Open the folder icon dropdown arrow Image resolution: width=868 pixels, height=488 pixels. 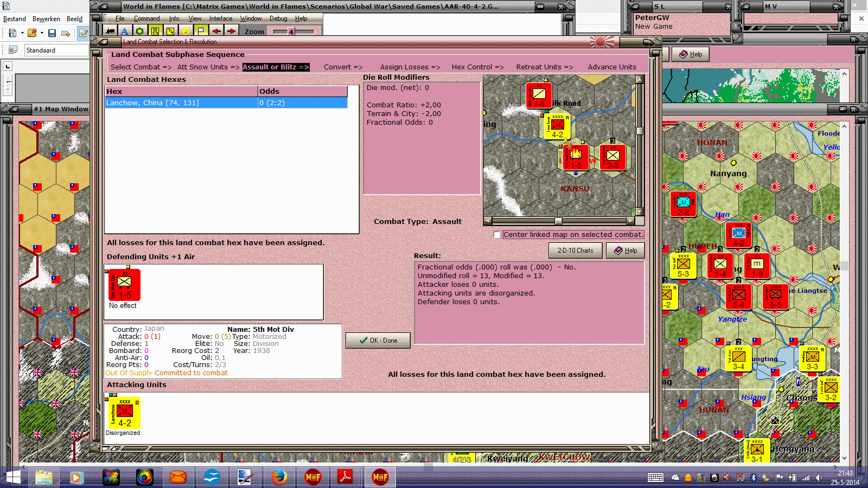coord(42,33)
